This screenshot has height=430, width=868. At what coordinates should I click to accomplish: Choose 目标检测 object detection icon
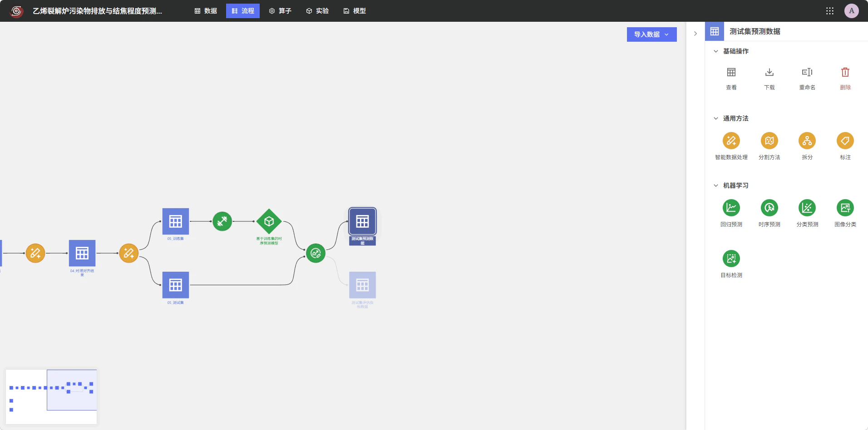[731, 259]
